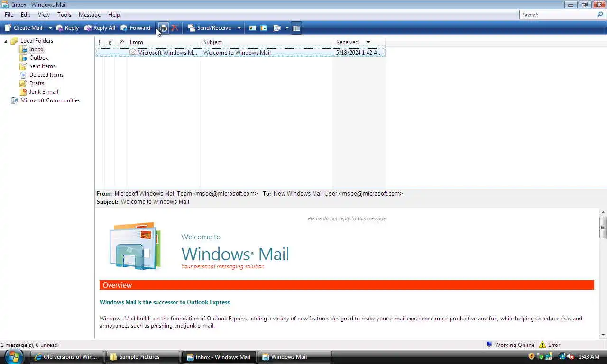Click the Windows Mail logo image
This screenshot has height=364, width=607.
[136, 246]
